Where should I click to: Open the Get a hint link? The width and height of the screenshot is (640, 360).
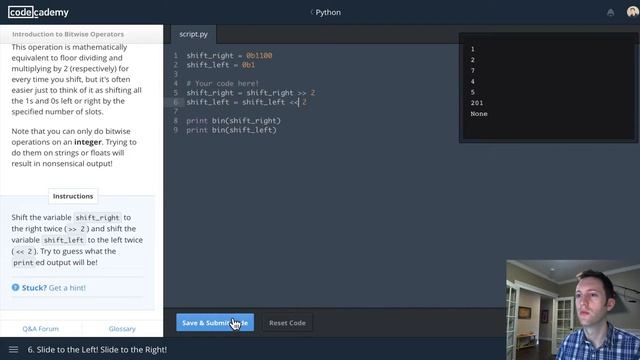tap(67, 288)
